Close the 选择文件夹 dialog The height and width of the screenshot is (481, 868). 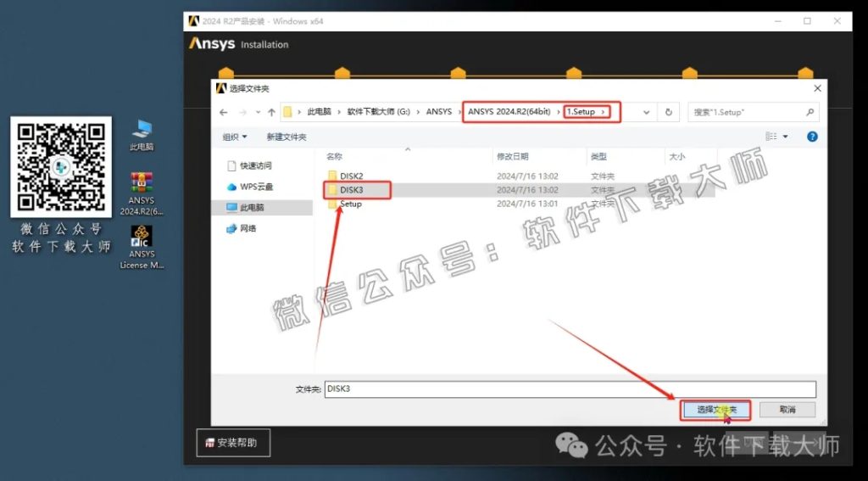point(817,89)
